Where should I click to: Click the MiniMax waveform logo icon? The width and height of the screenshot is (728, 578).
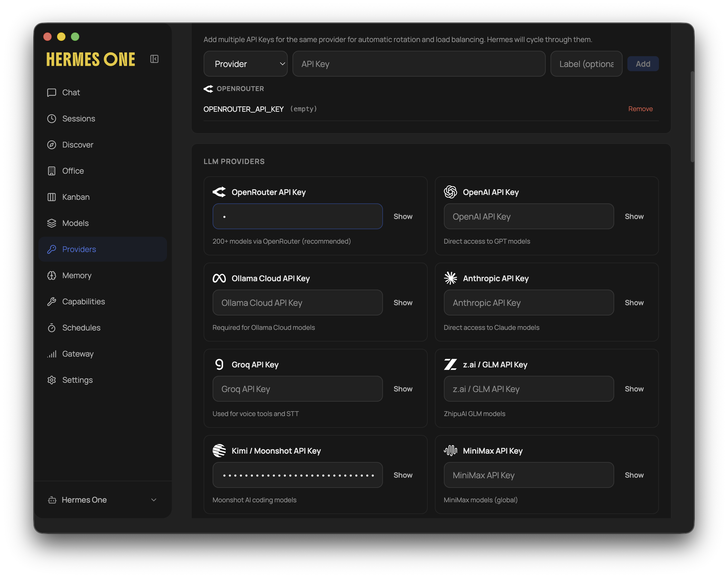[450, 451]
